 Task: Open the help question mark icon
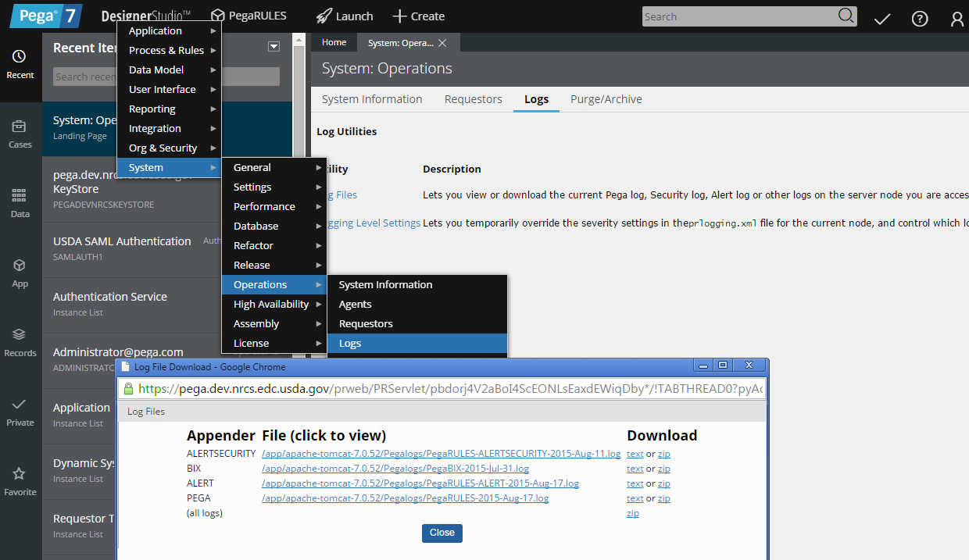920,19
